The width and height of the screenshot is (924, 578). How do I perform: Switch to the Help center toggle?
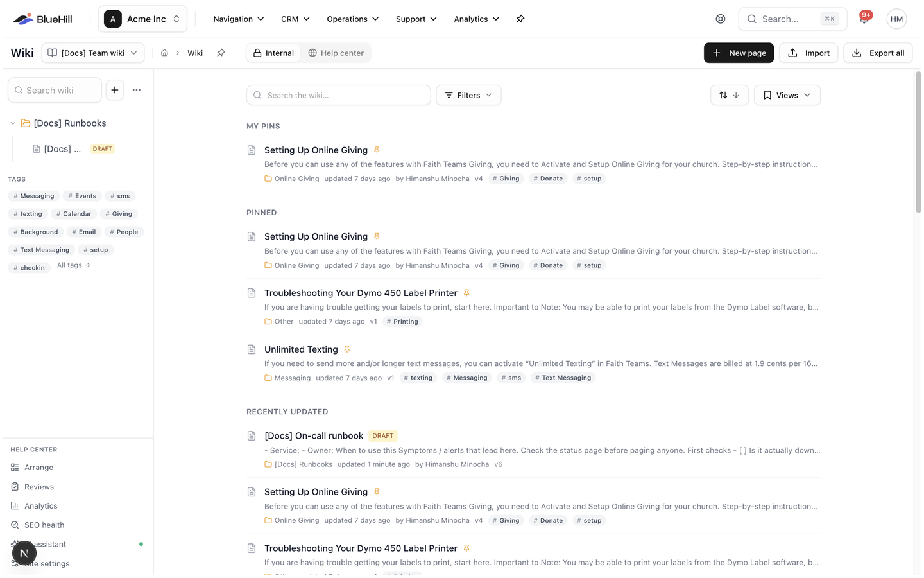click(336, 53)
